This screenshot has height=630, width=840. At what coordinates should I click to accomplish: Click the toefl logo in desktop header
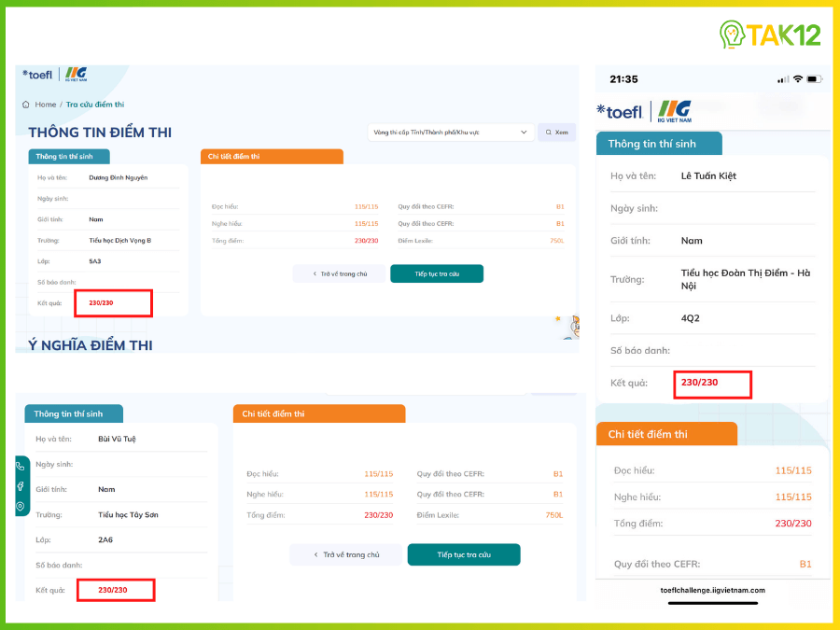tap(37, 75)
